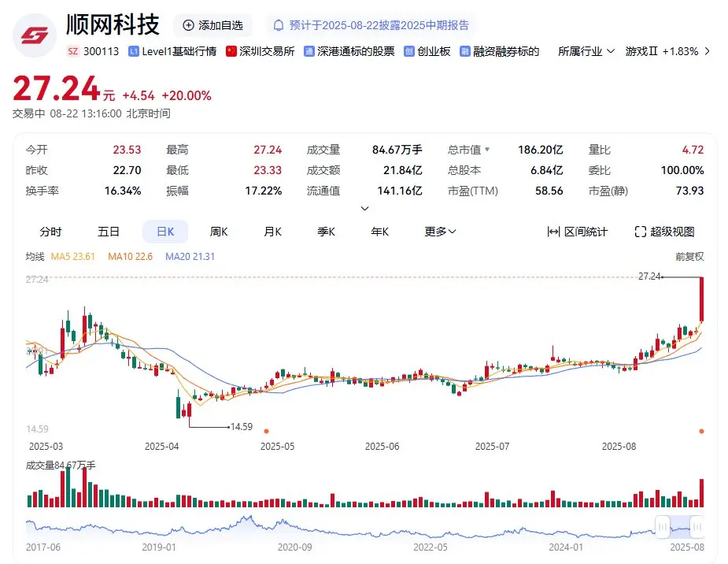The image size is (728, 564).
Task: Click the red Shunwang company logo
Action: coord(35,35)
